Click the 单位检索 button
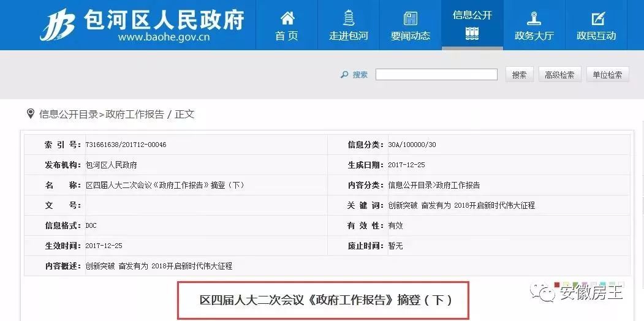Image resolution: width=644 pixels, height=321 pixels. coord(607,75)
